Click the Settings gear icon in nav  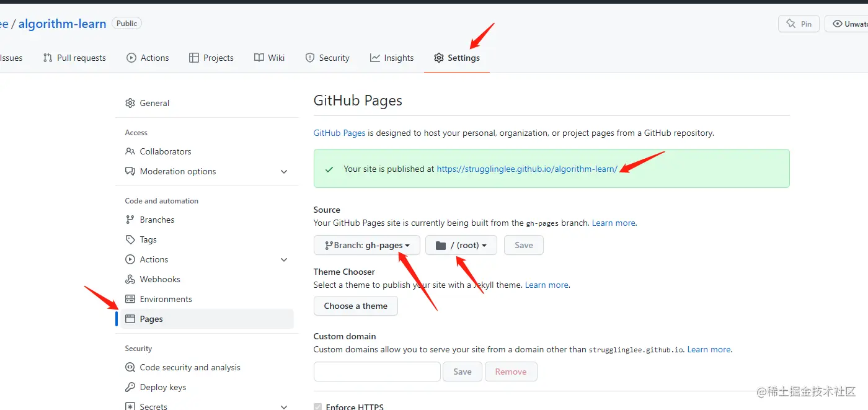click(439, 58)
